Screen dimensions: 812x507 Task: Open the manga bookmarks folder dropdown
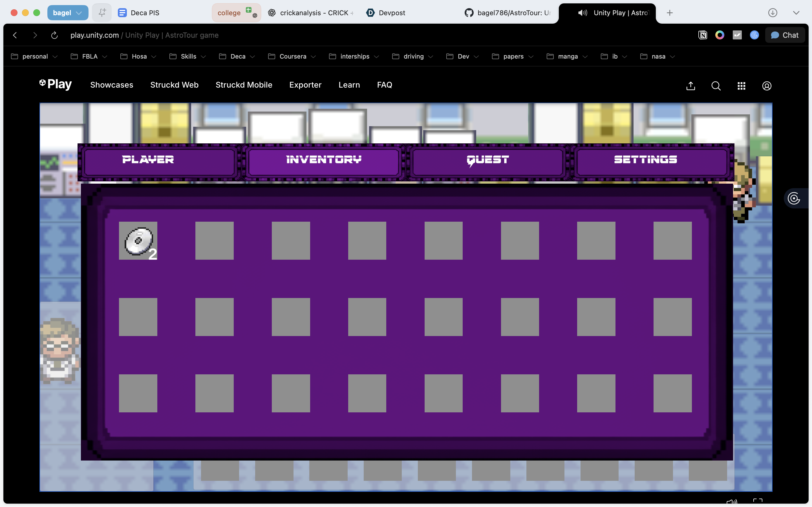(567, 56)
